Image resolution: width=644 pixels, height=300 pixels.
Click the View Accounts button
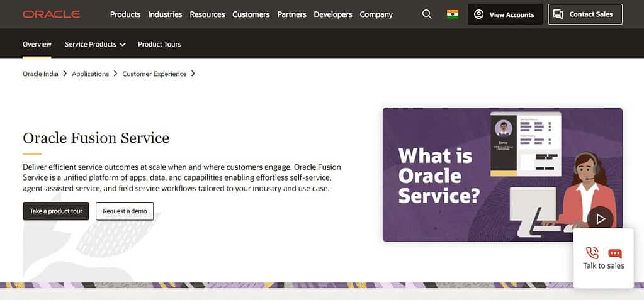click(505, 14)
